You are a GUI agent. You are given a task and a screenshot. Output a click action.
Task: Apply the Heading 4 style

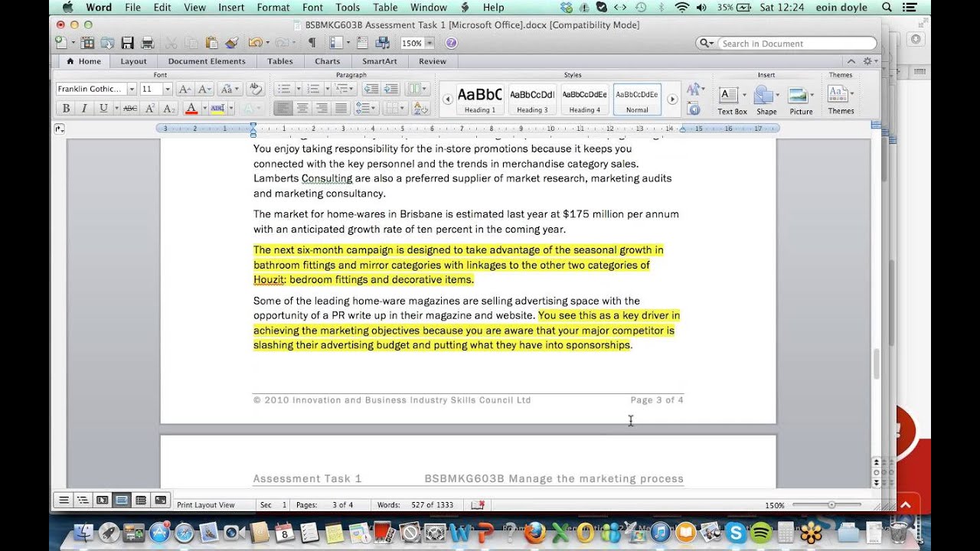pyautogui.click(x=584, y=99)
